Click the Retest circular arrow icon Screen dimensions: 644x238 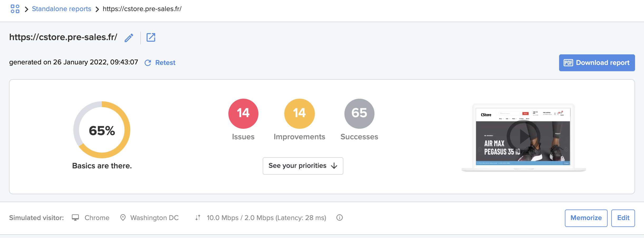[148, 63]
